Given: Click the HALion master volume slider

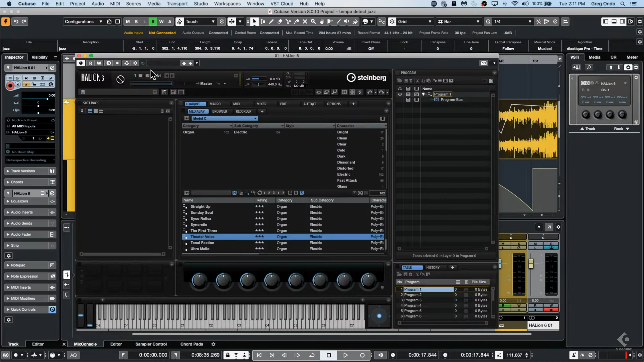Looking at the screenshot, I should tap(259, 79).
